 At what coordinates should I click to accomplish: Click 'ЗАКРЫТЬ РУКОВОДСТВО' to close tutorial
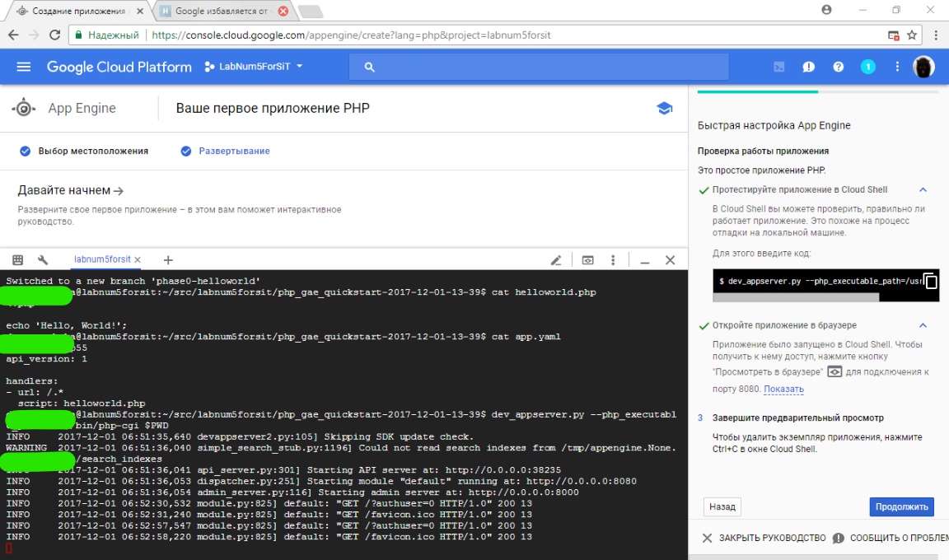tap(764, 538)
